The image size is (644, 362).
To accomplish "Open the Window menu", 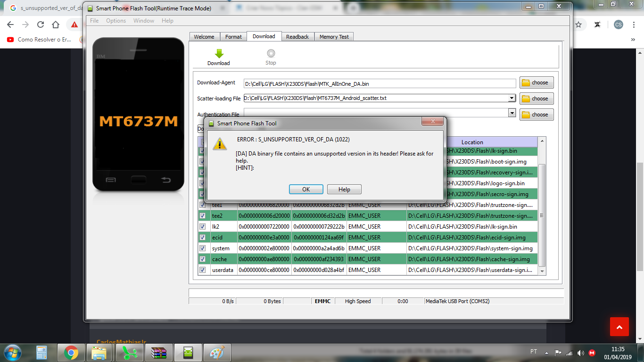I will (144, 21).
